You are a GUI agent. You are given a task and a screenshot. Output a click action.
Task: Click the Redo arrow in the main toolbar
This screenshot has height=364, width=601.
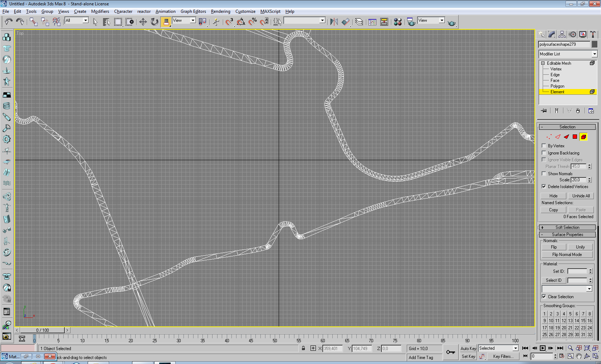pyautogui.click(x=20, y=22)
